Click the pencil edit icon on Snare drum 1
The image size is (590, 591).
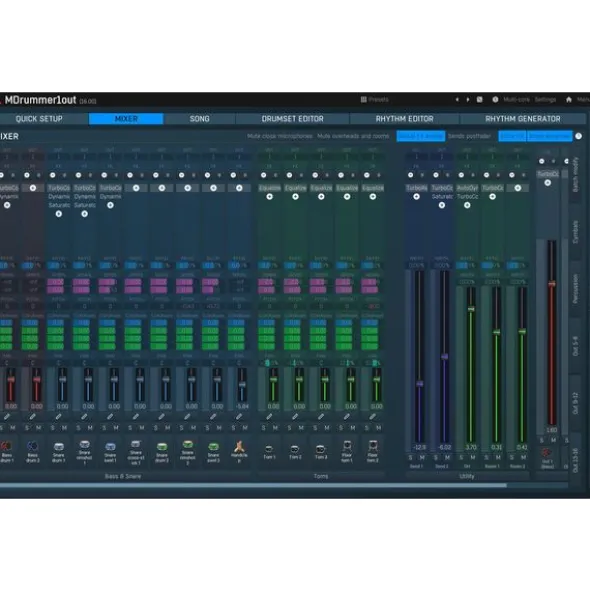click(x=58, y=416)
